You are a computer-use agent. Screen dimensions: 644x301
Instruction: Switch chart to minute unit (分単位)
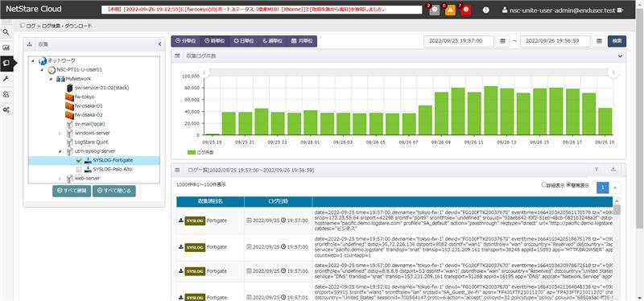pyautogui.click(x=186, y=41)
